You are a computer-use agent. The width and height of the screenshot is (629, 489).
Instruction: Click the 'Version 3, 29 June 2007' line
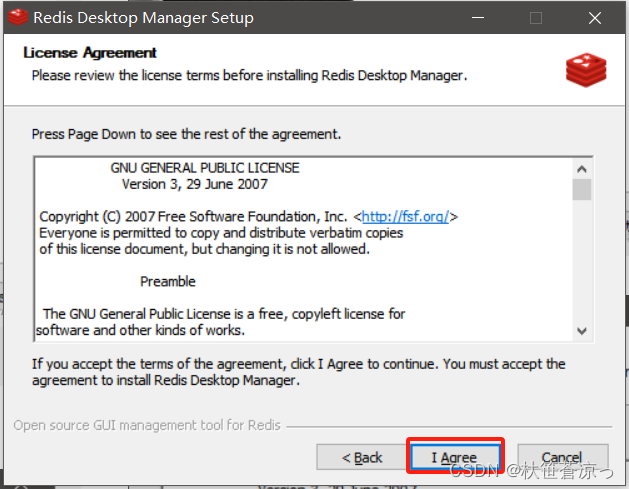[195, 184]
